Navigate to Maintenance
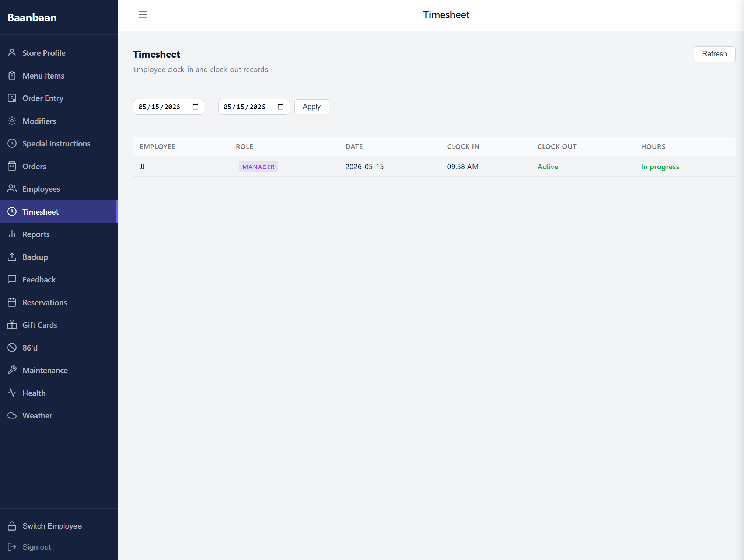Viewport: 744px width, 560px height. [x=59, y=370]
